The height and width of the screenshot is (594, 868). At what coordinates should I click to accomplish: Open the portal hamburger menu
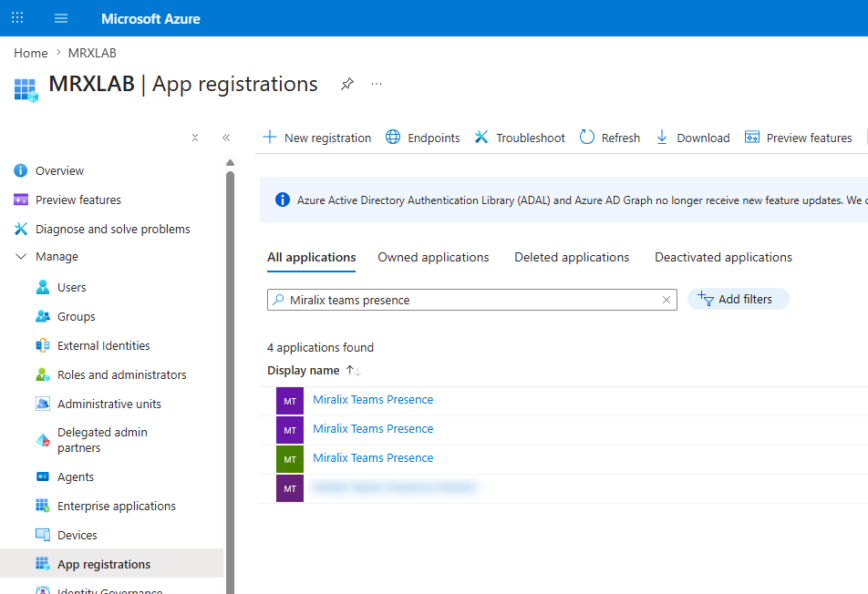tap(61, 18)
